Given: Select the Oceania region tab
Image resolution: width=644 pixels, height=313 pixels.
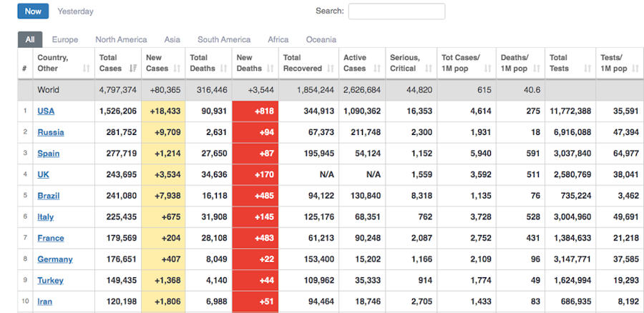Looking at the screenshot, I should (321, 40).
